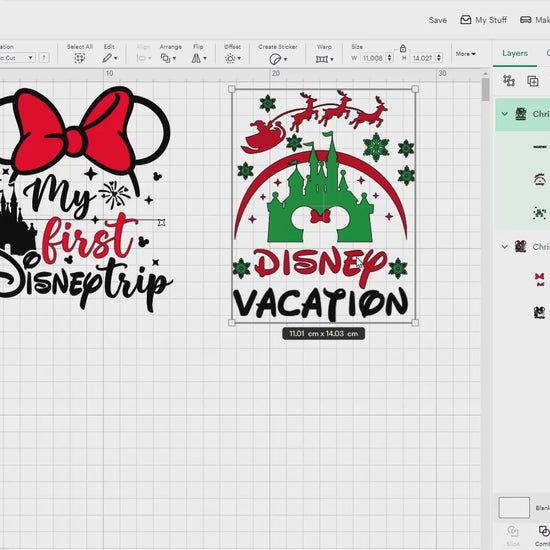Open the Flip dropdown arrow

pos(205,58)
